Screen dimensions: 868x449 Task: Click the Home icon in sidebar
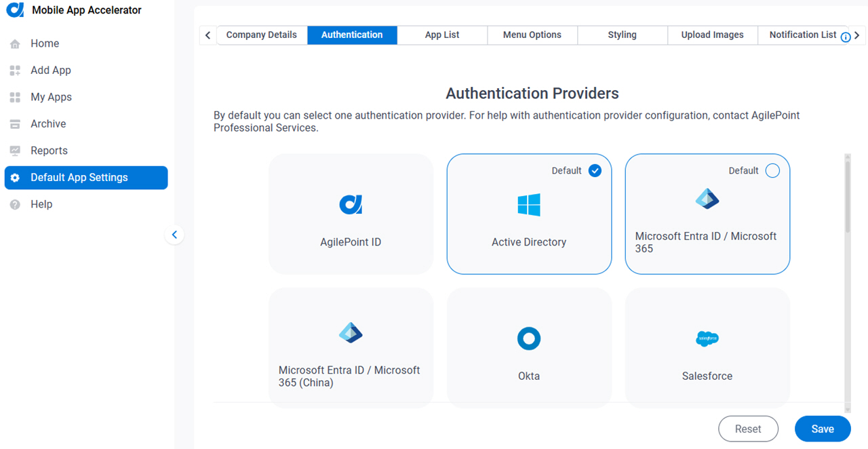coord(15,44)
